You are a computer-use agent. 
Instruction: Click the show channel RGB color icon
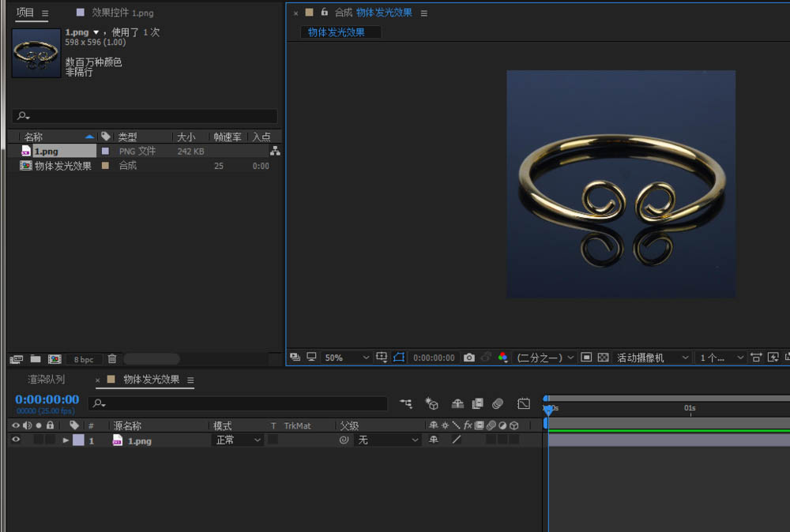503,358
